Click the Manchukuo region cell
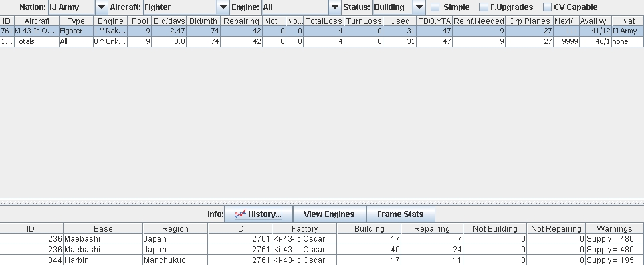 (x=175, y=260)
